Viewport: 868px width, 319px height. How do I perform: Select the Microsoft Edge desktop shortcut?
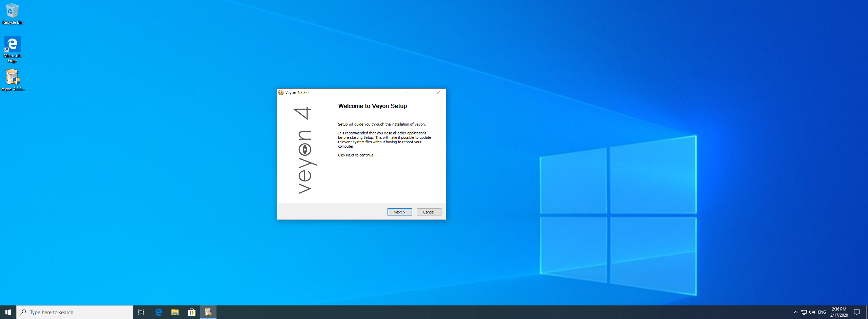pos(13,50)
